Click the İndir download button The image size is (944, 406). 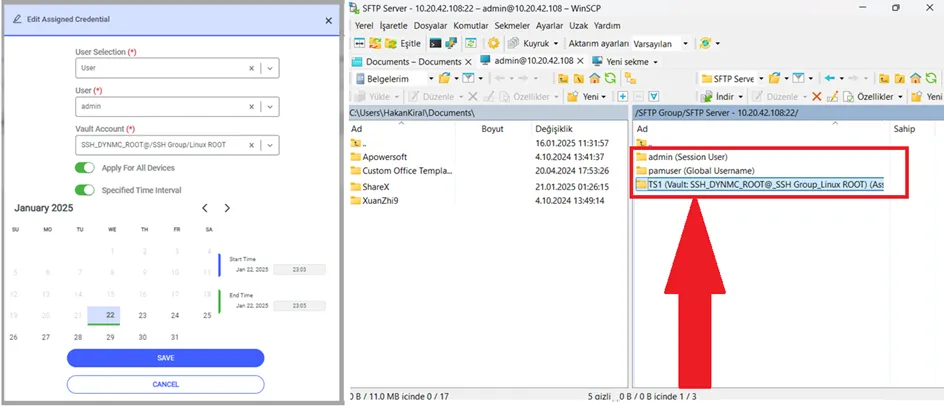coord(718,96)
